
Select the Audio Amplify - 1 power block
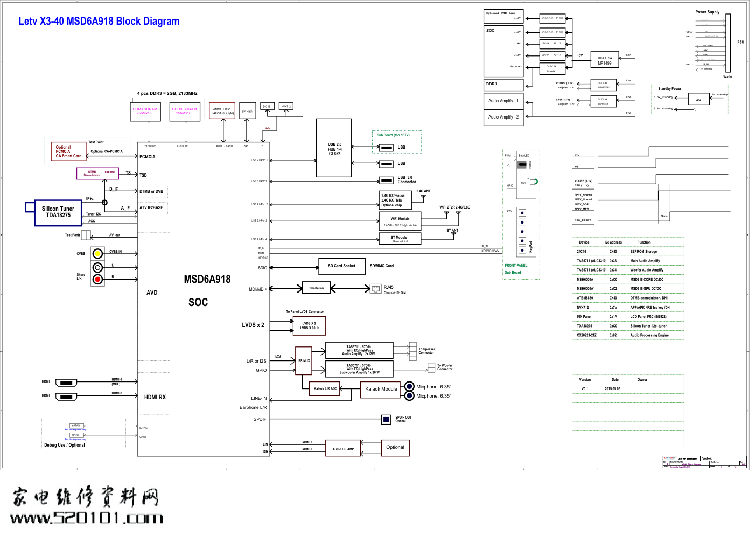click(x=503, y=101)
